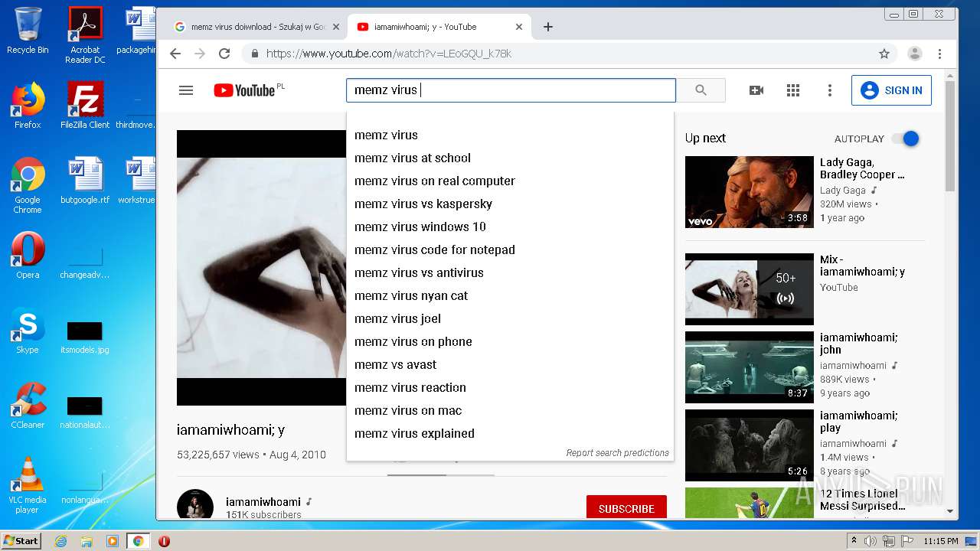The image size is (980, 551).
Task: Choose suggestion 'memz vs avast'
Action: point(510,364)
